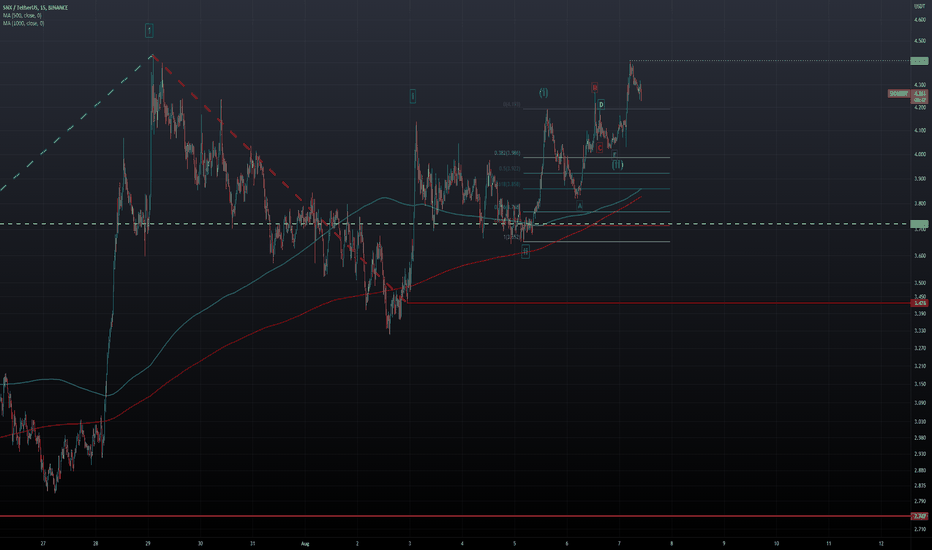Select the boxed II wave label near Aug 5
932x550 pixels.
pos(525,252)
